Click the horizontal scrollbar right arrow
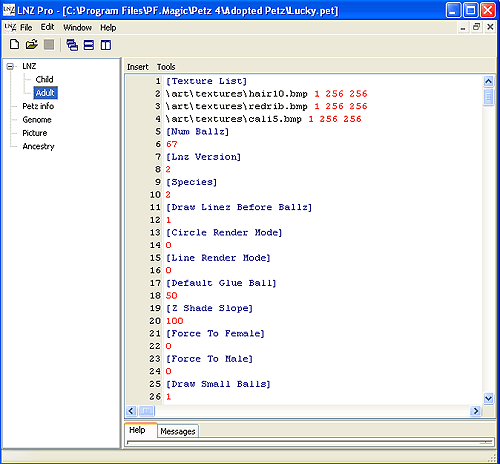The image size is (500, 464). pos(476,411)
